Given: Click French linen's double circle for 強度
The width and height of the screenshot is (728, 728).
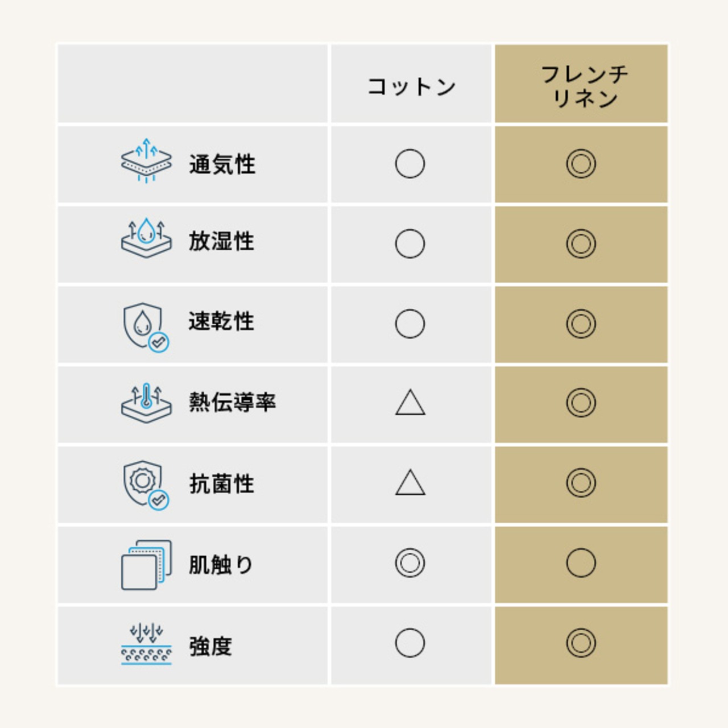Looking at the screenshot, I should point(581,643).
